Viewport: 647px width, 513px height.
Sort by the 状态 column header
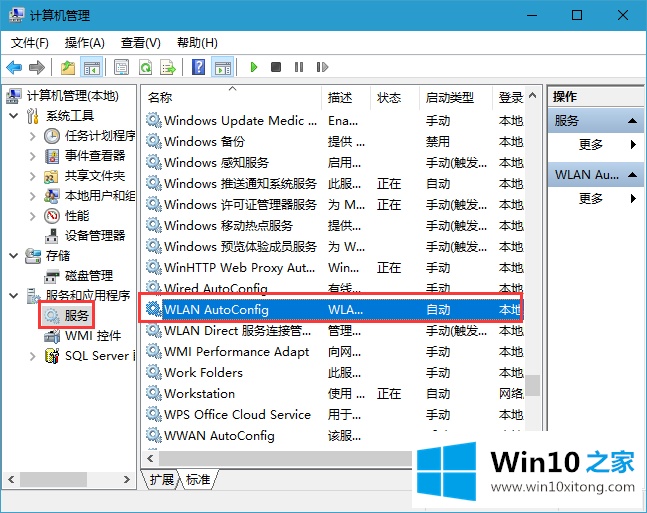[x=394, y=98]
